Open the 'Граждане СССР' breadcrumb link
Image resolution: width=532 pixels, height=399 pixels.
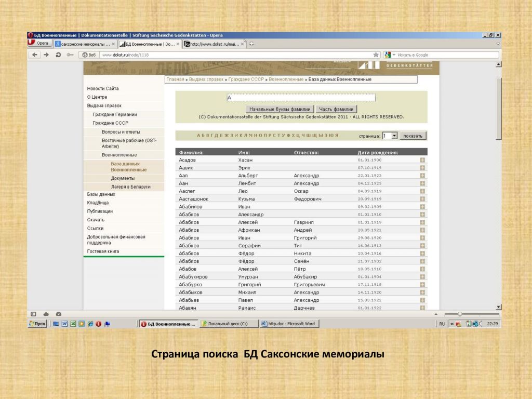(x=246, y=79)
